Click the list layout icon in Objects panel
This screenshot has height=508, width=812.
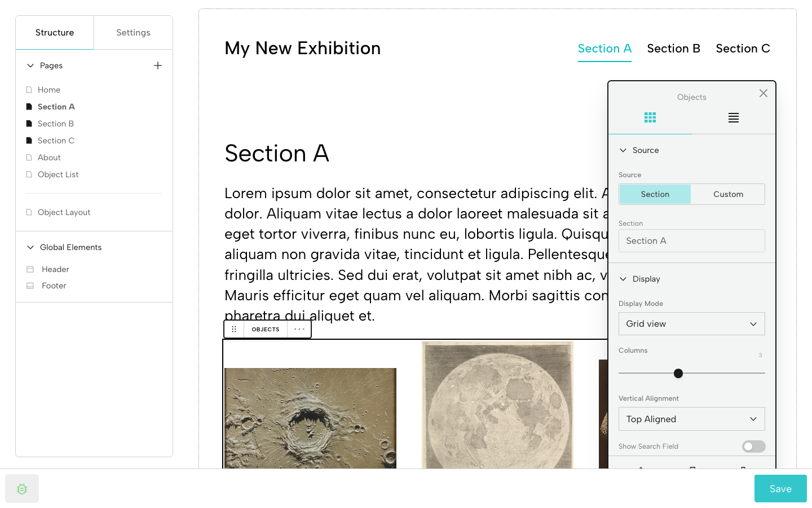733,117
